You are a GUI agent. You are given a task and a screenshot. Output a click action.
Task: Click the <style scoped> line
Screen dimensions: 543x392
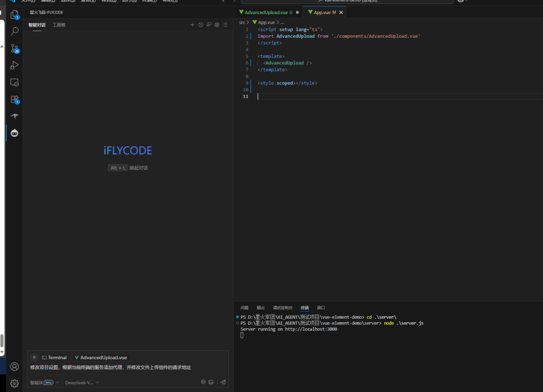pyautogui.click(x=287, y=83)
